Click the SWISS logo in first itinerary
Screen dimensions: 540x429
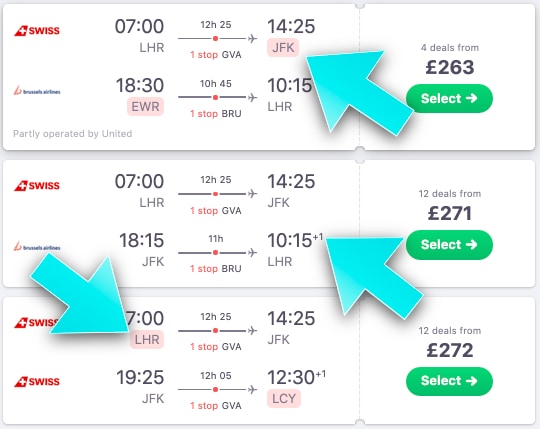[x=37, y=31]
